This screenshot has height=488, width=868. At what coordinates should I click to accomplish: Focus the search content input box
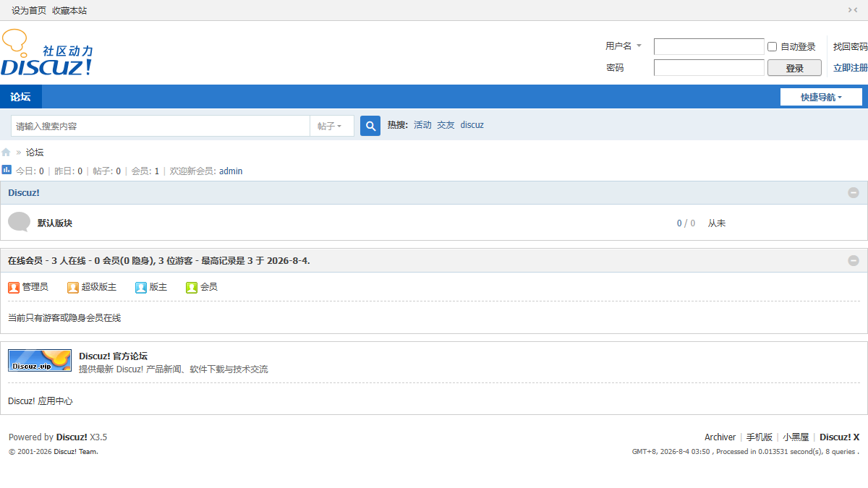tap(161, 126)
